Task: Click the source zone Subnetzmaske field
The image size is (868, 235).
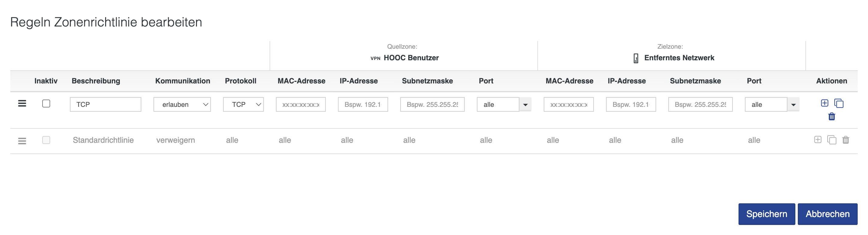Action: 432,105
